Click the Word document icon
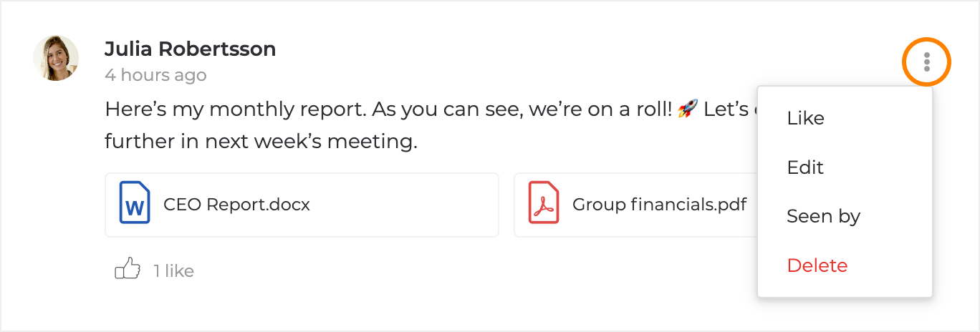The height and width of the screenshot is (332, 980). coord(135,204)
